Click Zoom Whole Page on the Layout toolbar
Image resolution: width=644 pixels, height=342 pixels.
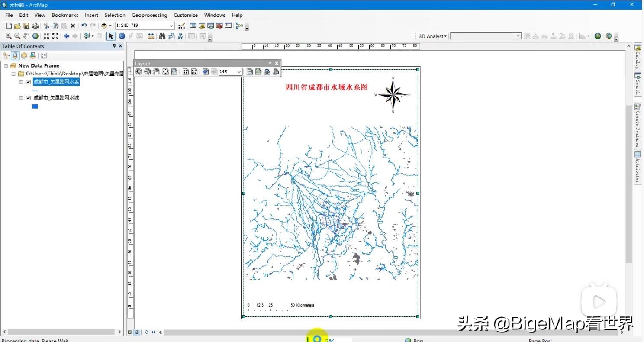(166, 71)
